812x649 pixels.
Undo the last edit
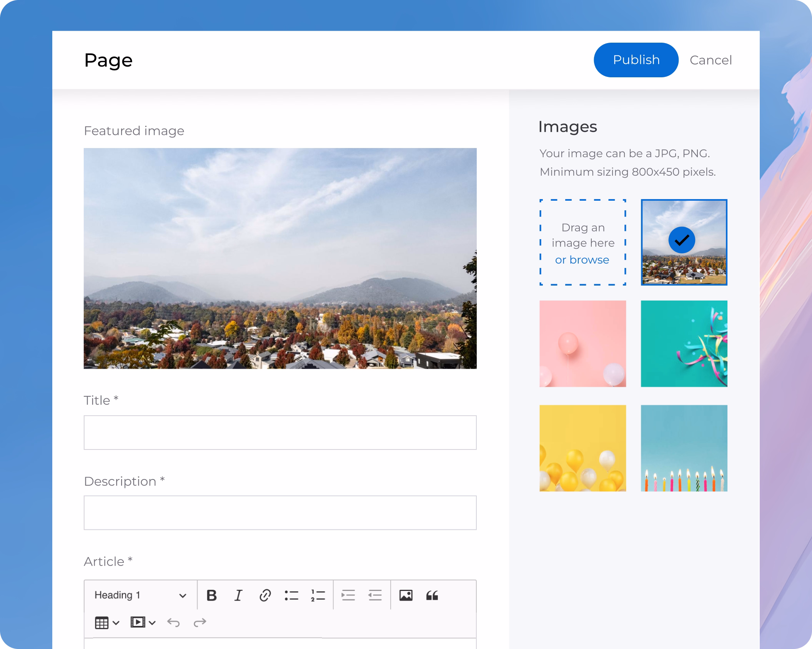click(x=173, y=622)
